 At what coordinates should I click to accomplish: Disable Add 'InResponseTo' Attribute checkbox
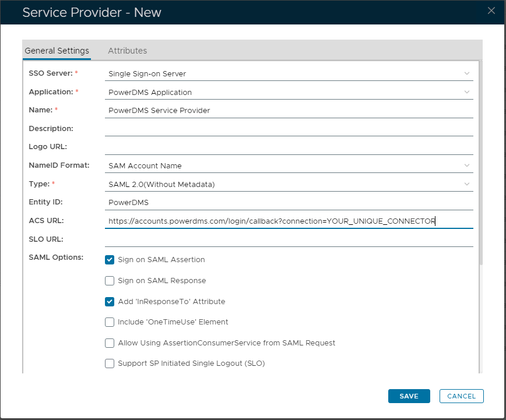[x=110, y=302]
